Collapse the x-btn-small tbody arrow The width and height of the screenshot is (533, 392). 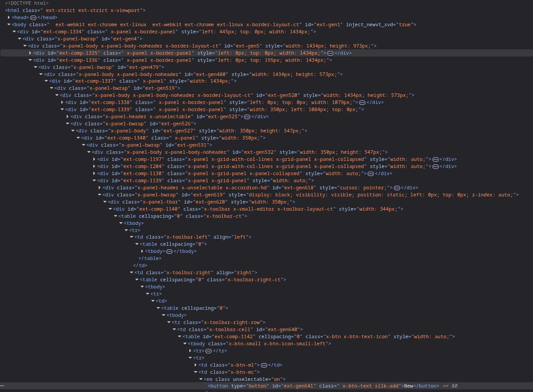click(x=185, y=344)
